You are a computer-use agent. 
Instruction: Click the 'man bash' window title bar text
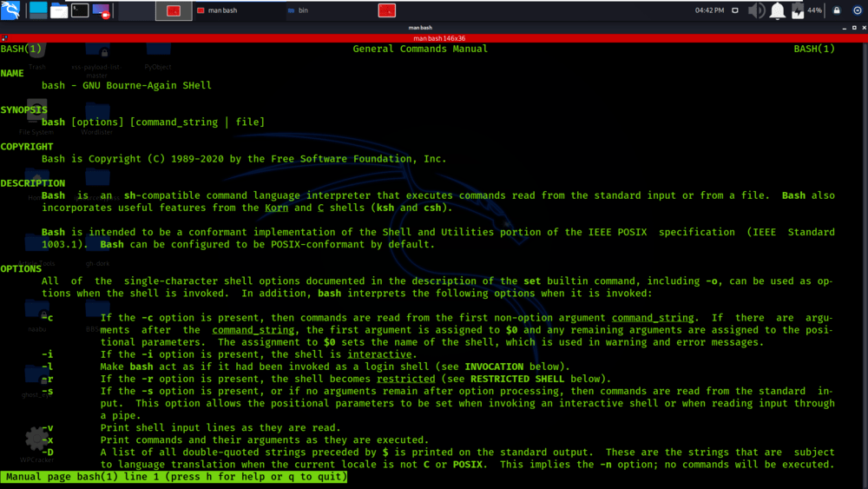pos(420,28)
